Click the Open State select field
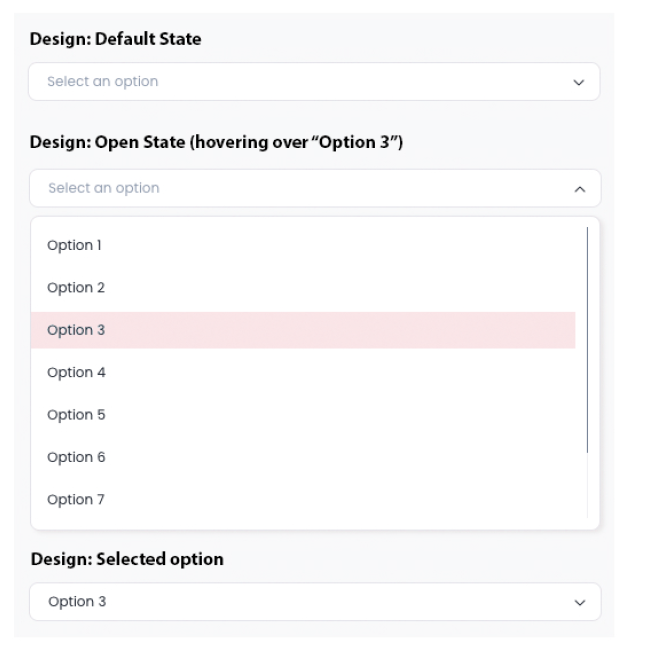Screen dimensions: 648x654 [315, 188]
